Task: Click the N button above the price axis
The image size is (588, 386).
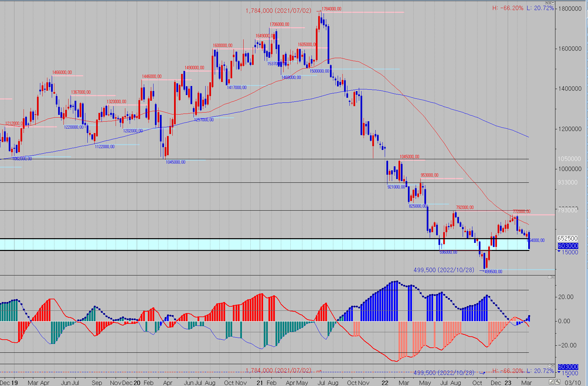Action: pyautogui.click(x=547, y=3)
